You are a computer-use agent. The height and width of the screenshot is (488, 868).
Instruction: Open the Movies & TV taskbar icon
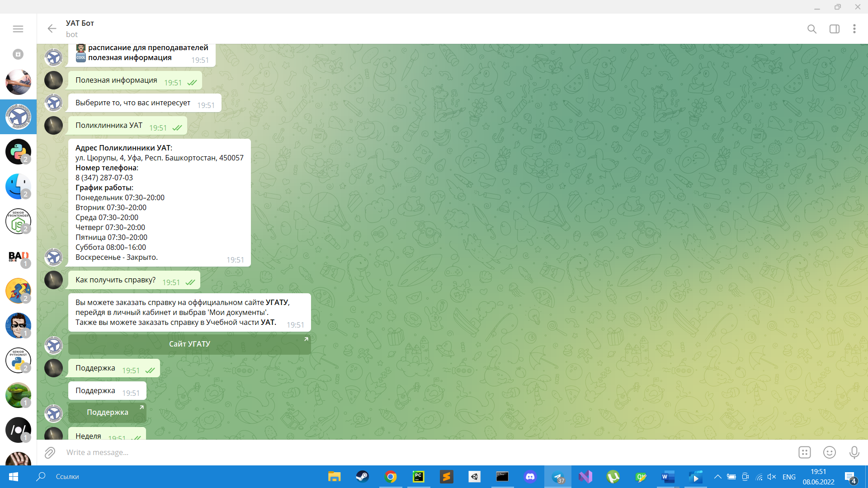pyautogui.click(x=696, y=477)
